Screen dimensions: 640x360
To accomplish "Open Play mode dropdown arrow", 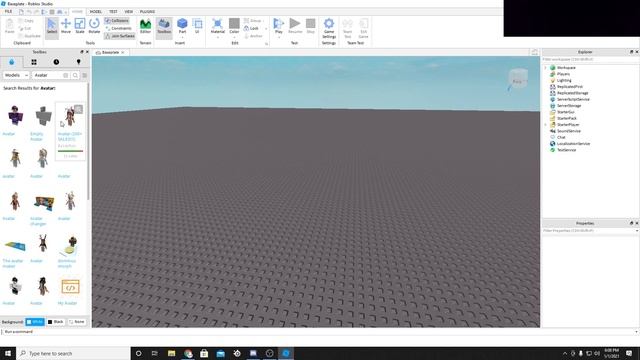I will pyautogui.click(x=279, y=38).
